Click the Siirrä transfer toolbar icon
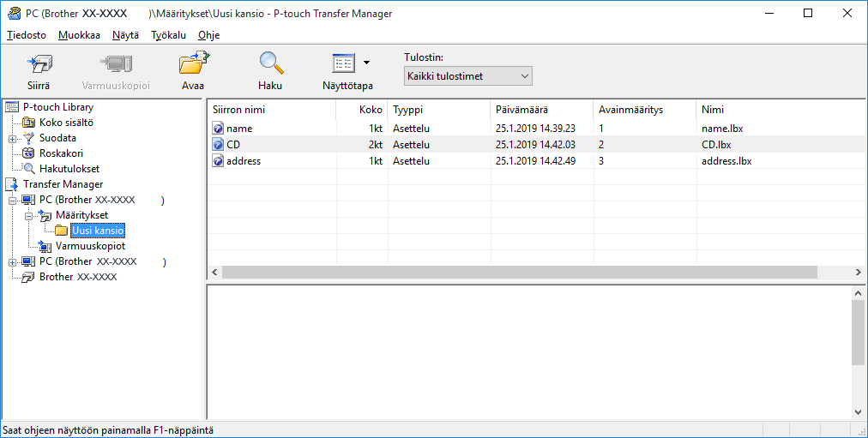Viewport: 868px width, 438px height. 39,64
